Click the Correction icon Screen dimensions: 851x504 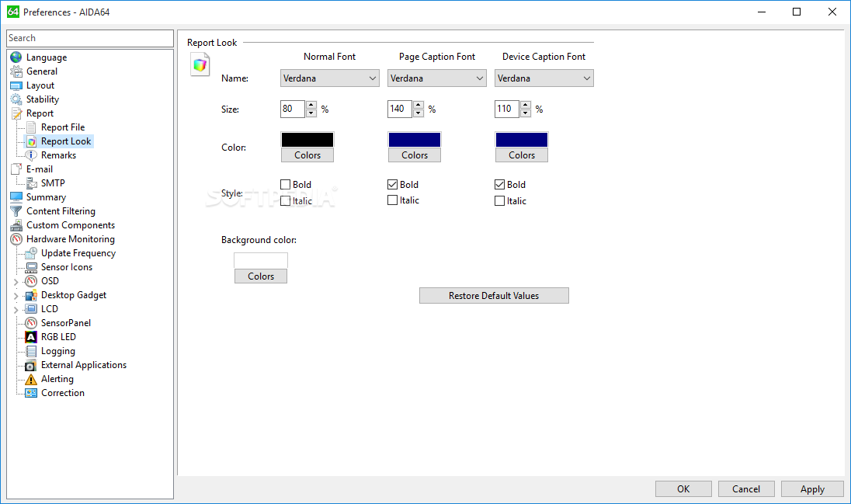32,393
